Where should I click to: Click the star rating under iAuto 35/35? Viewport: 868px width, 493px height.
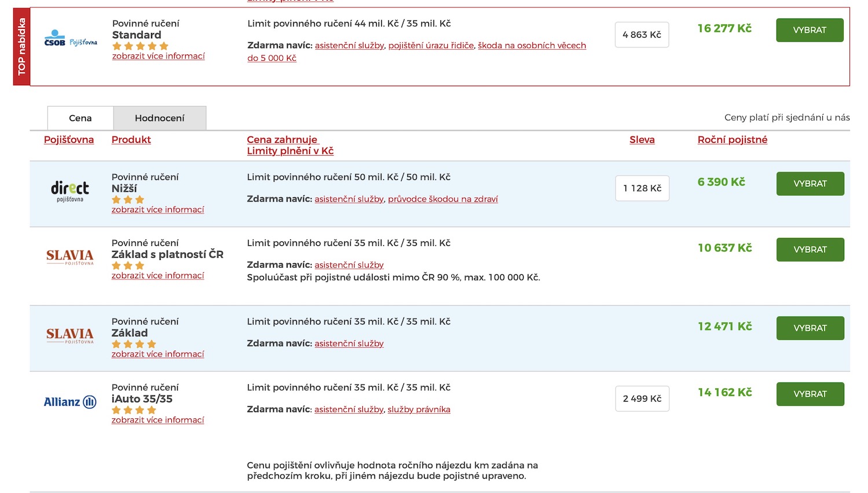pos(134,410)
